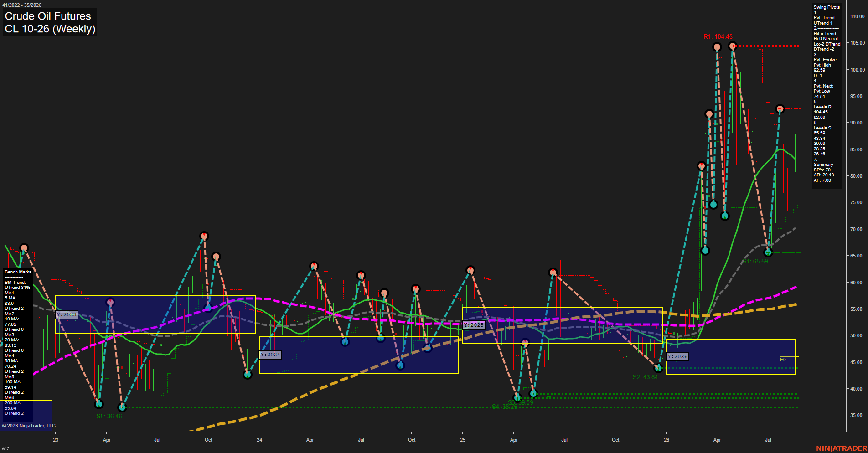Click the '105.00' price axis label
868x453 pixels.
pos(858,43)
